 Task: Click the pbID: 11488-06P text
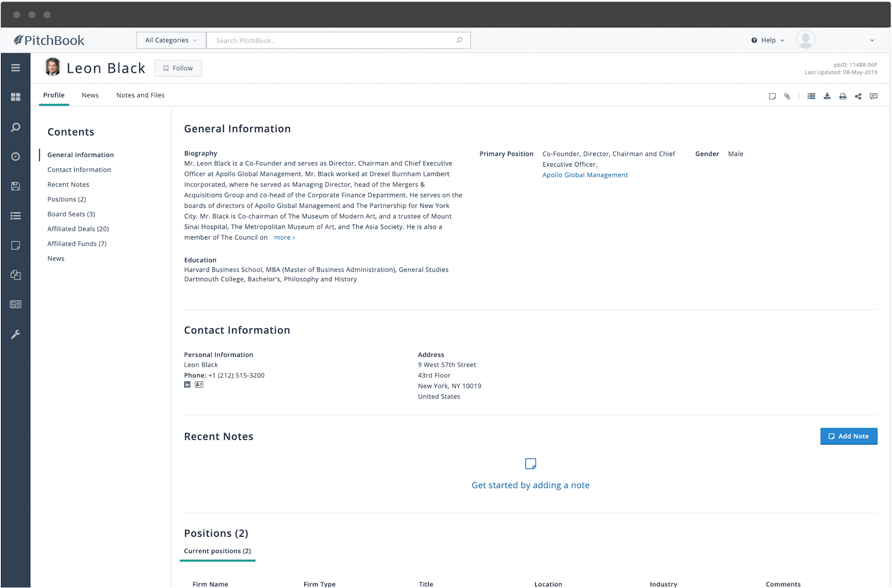[855, 65]
